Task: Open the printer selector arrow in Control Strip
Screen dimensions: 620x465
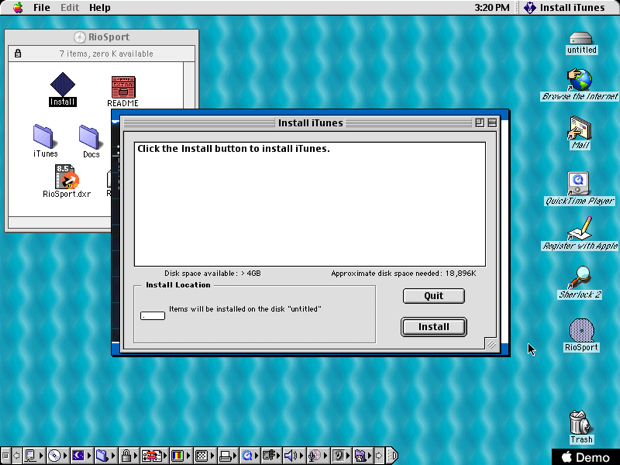Action: [234, 456]
